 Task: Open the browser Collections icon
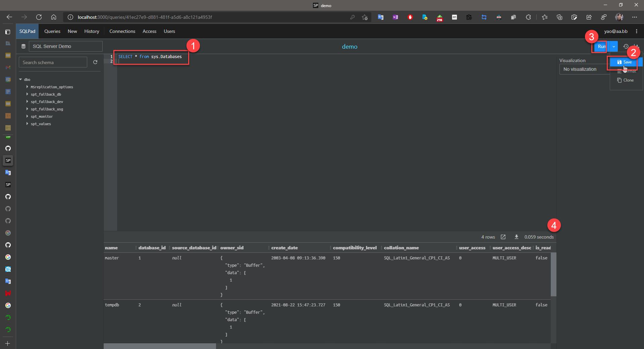[x=559, y=17]
